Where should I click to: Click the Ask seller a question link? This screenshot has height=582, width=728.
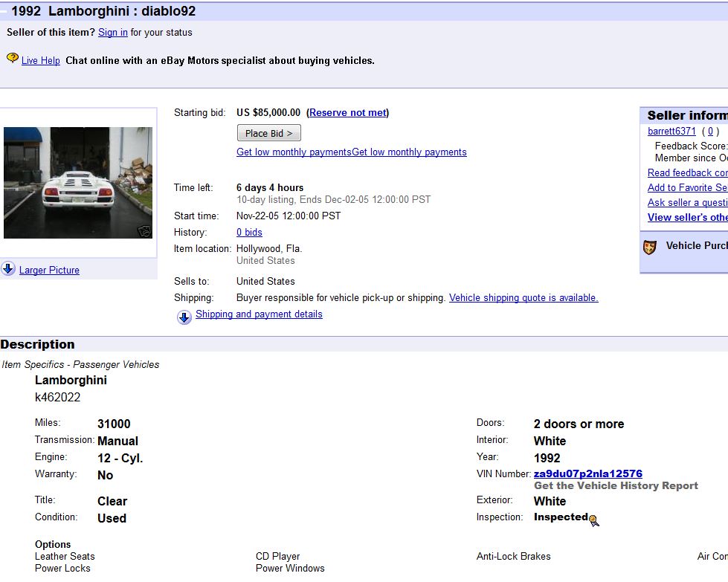click(x=687, y=203)
